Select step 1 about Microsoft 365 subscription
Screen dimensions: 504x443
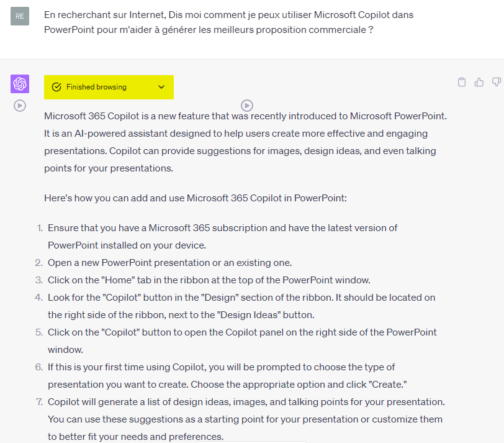coord(222,236)
